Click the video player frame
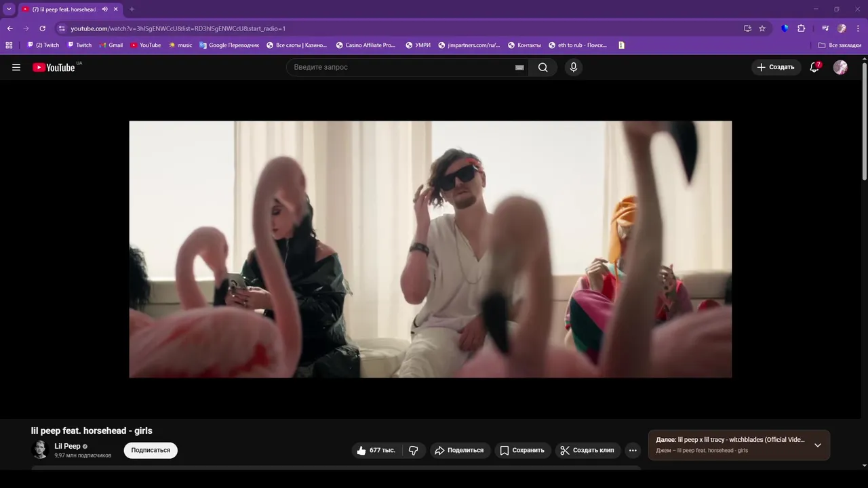 431,249
